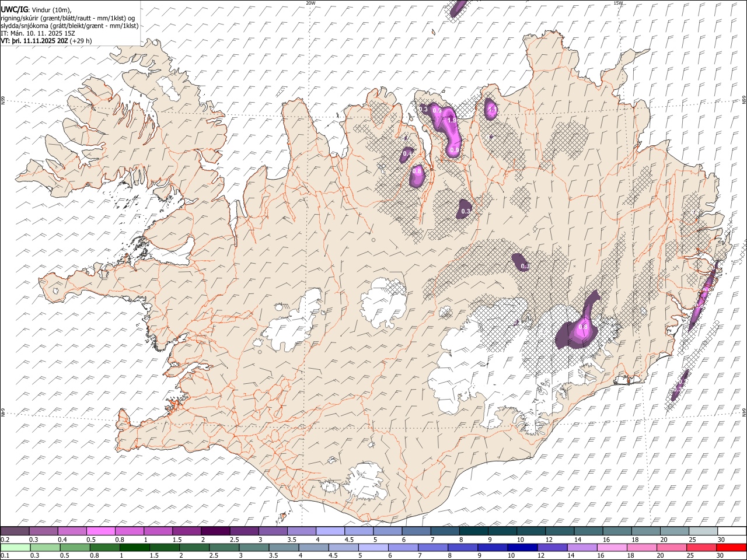
Task: Pick the coral red rain-scale swatch starting at 25
Action: [701, 547]
